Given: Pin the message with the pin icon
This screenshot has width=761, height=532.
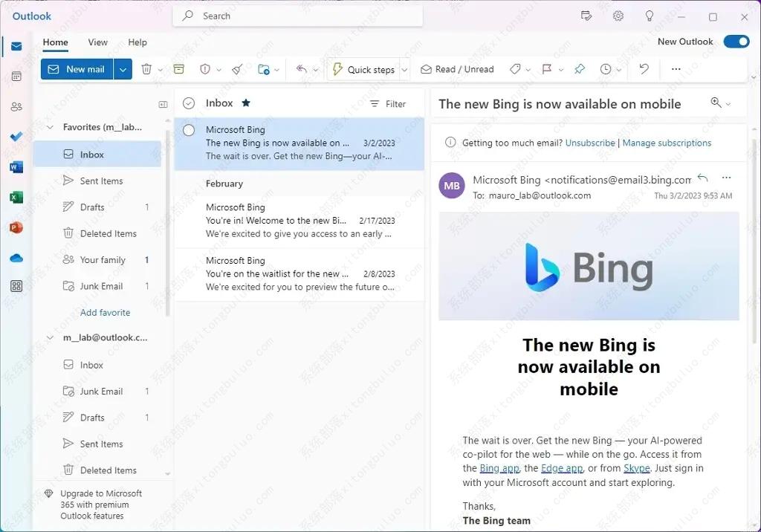Looking at the screenshot, I should coord(580,69).
